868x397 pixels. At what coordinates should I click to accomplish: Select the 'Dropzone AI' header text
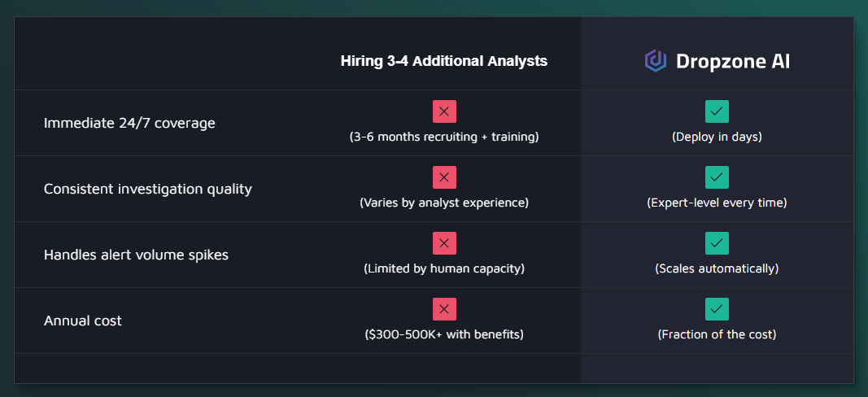pos(733,61)
